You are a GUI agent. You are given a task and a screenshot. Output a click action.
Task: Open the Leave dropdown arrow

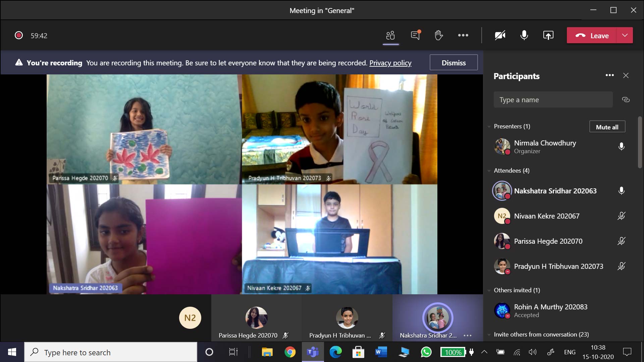point(625,35)
